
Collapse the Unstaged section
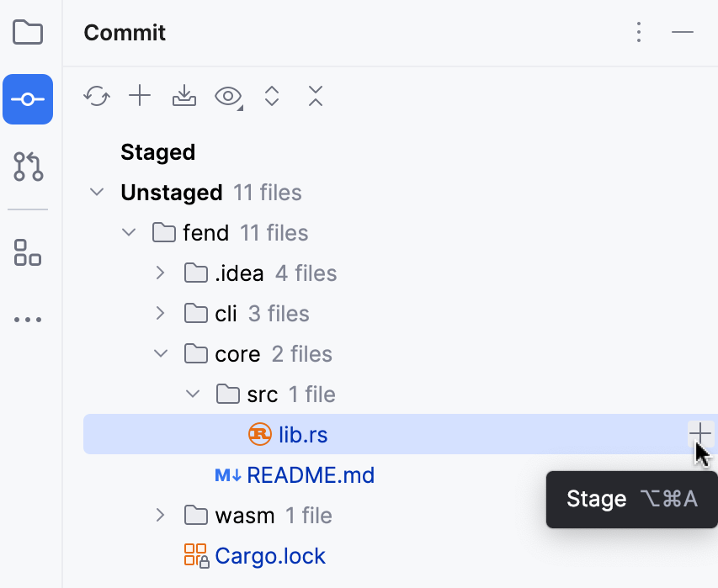pyautogui.click(x=96, y=192)
